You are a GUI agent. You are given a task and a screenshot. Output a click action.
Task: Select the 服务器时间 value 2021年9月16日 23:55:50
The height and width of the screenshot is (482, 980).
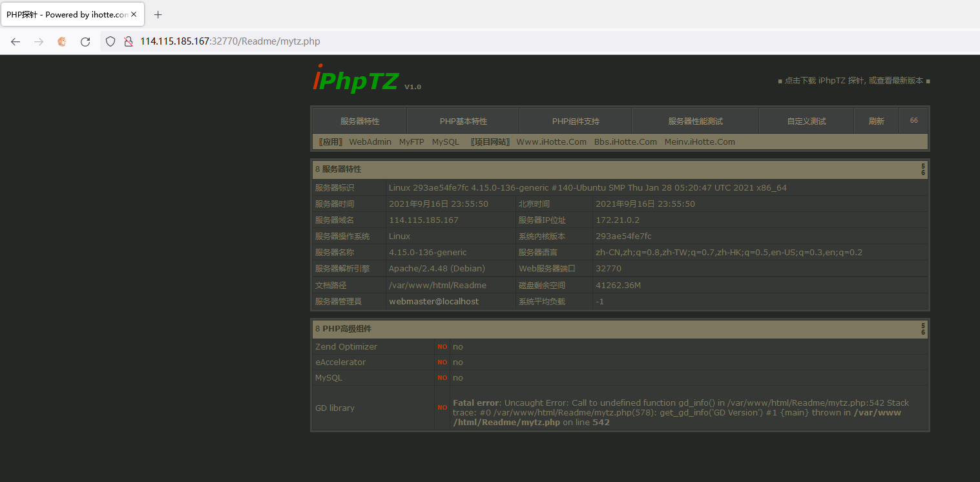439,204
